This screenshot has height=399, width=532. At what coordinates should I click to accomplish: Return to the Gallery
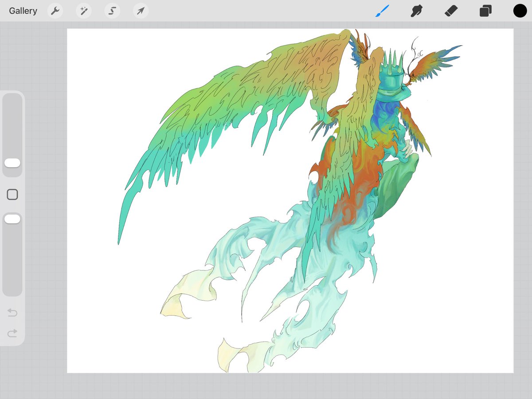[x=23, y=11]
